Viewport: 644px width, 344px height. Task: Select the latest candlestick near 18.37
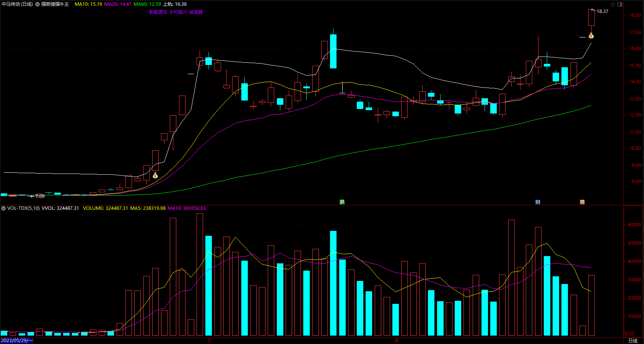point(591,18)
